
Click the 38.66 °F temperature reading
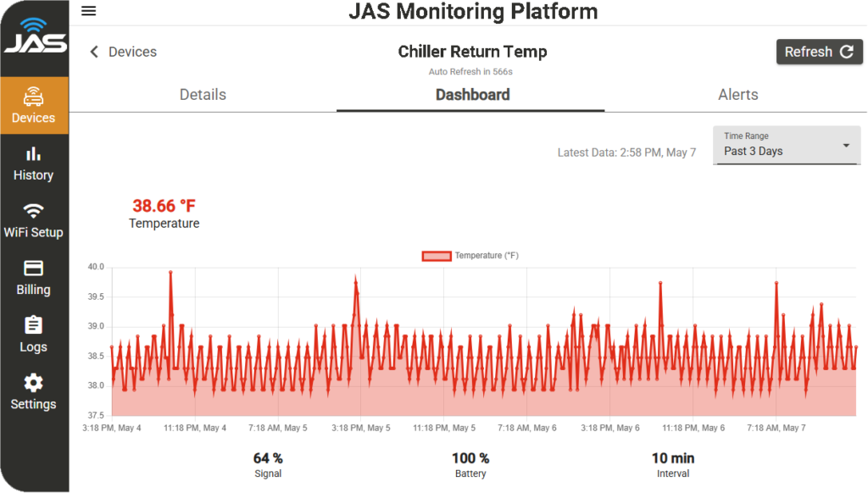click(x=164, y=206)
